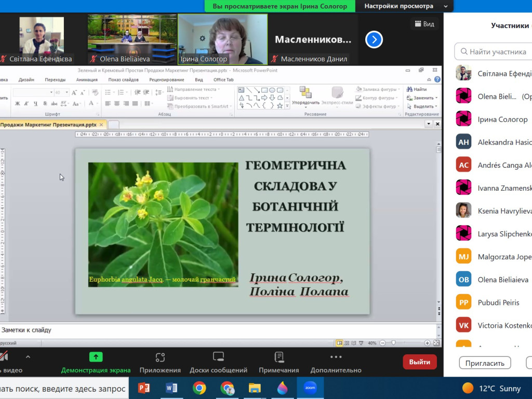Click the zoom-in plus icon
Viewport: 532px width, 399px height.
pyautogui.click(x=427, y=343)
